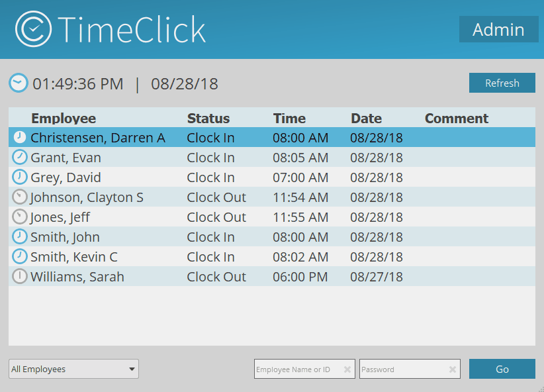Click the Refresh button
The width and height of the screenshot is (544, 392).
(x=502, y=82)
